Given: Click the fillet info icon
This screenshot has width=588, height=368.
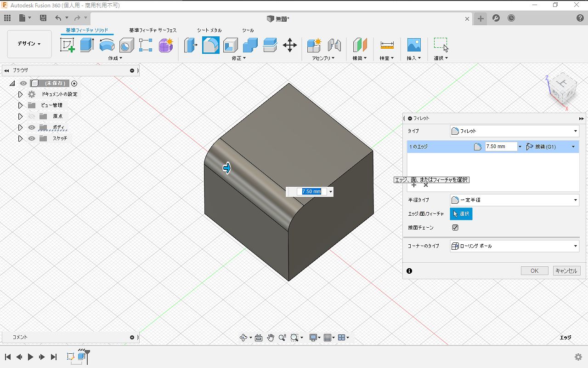Looking at the screenshot, I should [409, 271].
